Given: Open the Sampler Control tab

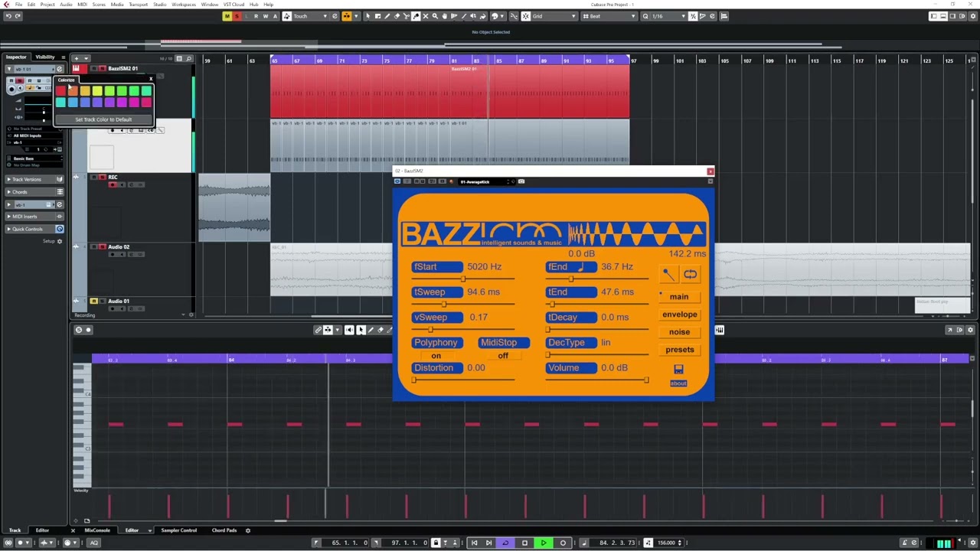Looking at the screenshot, I should pyautogui.click(x=179, y=530).
